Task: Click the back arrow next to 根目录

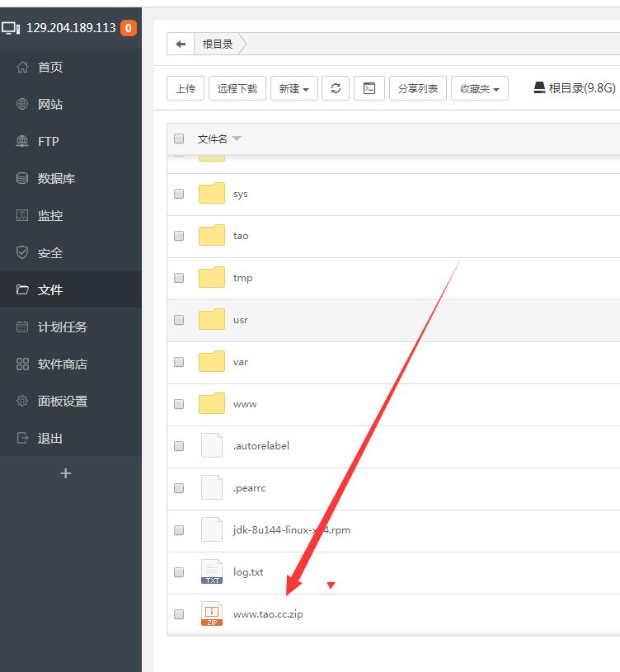Action: [181, 45]
